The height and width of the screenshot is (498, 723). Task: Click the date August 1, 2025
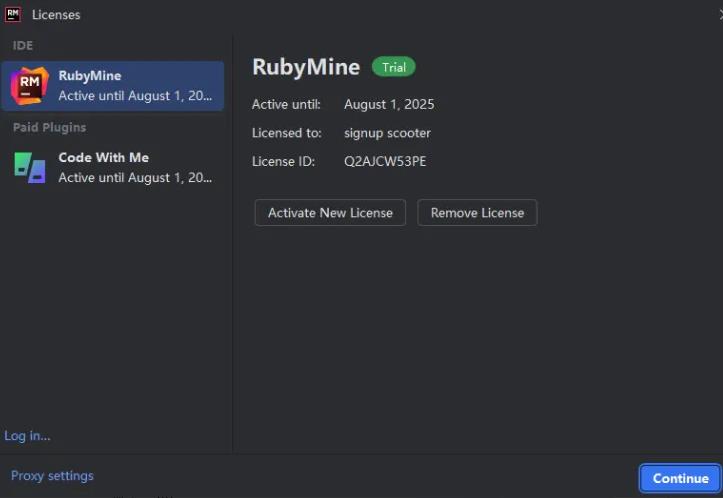pyautogui.click(x=389, y=104)
